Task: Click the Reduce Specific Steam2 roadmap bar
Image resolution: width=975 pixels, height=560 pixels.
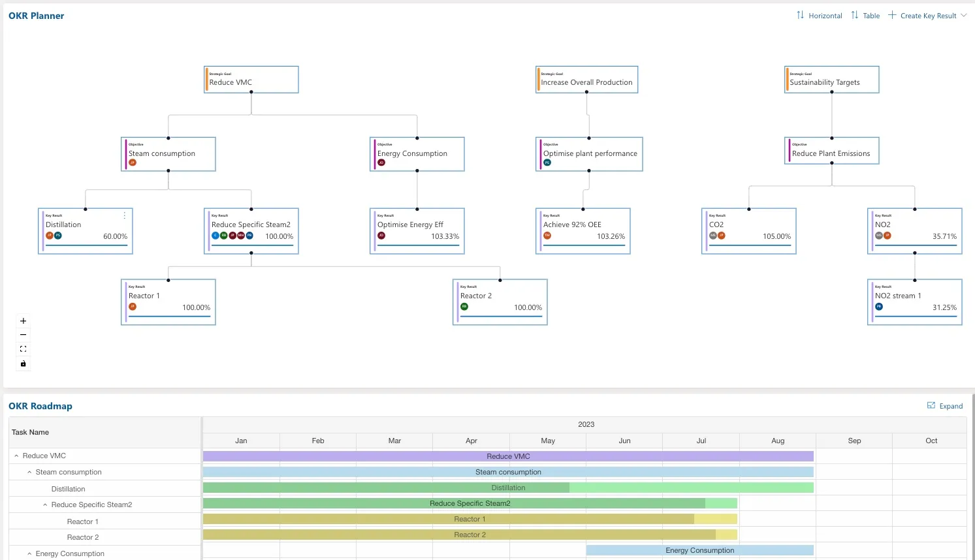Action: tap(470, 503)
